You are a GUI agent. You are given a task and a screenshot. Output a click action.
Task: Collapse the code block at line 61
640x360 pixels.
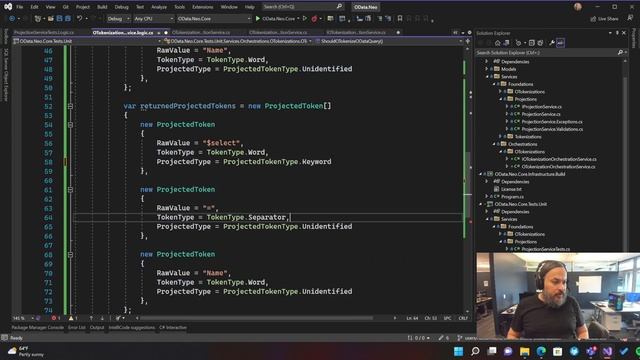pyautogui.click(x=70, y=190)
